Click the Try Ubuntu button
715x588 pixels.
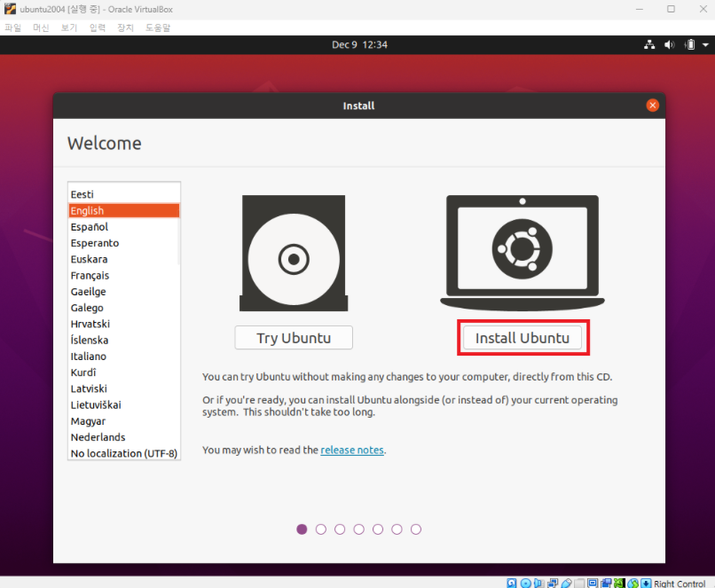pyautogui.click(x=294, y=338)
